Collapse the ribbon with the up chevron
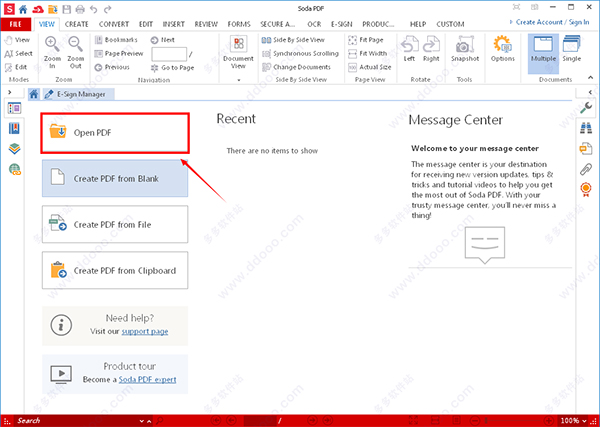This screenshot has height=427, width=600. (x=590, y=77)
